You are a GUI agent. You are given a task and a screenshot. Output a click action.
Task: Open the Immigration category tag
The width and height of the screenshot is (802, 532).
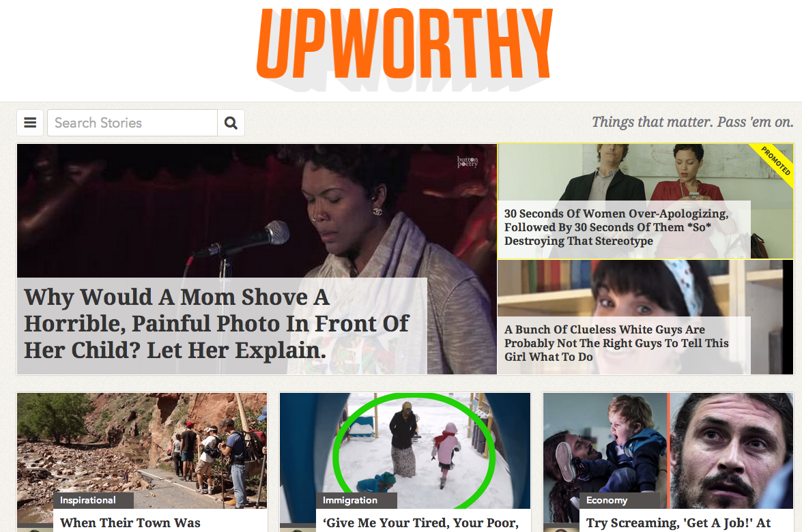(x=350, y=501)
